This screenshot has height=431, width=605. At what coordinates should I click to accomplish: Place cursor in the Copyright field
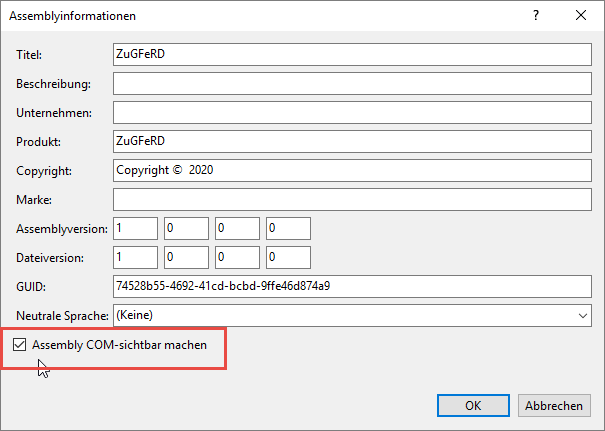pyautogui.click(x=354, y=170)
